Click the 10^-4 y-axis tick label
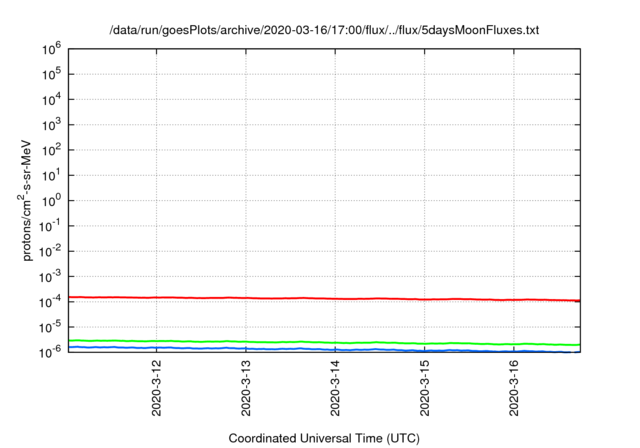The height and width of the screenshot is (448, 640). [50, 302]
